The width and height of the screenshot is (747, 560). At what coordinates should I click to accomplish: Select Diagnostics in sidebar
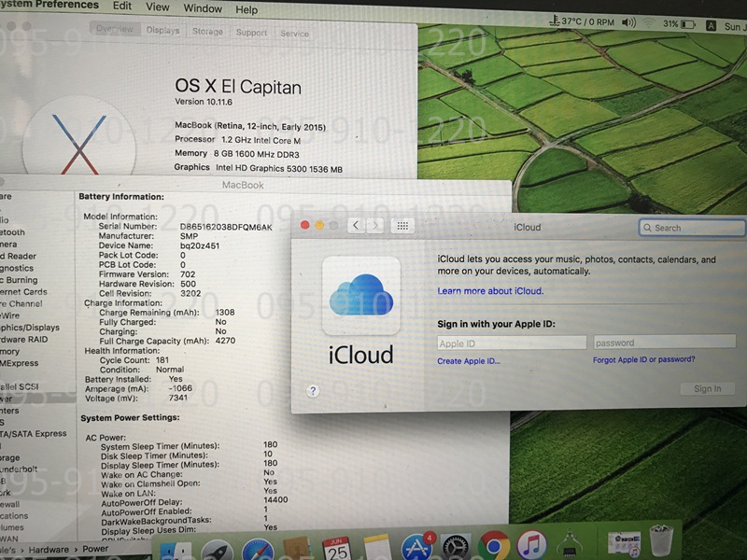[17, 268]
